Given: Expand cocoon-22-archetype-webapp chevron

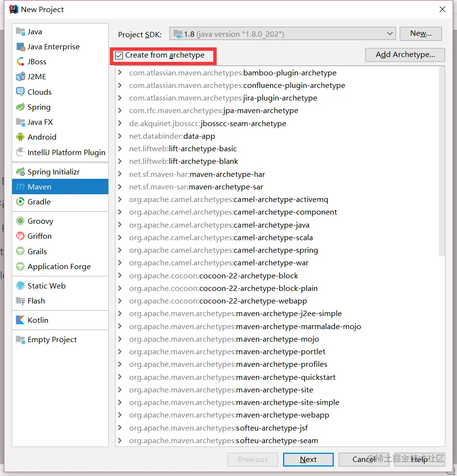Looking at the screenshot, I should 120,301.
